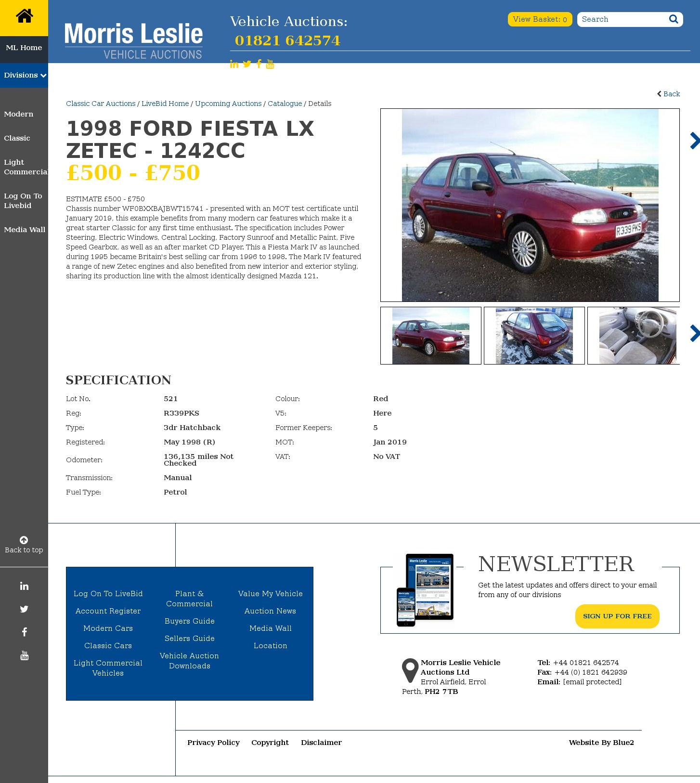
Task: Open Catalogue breadcrumb link
Action: 285,104
